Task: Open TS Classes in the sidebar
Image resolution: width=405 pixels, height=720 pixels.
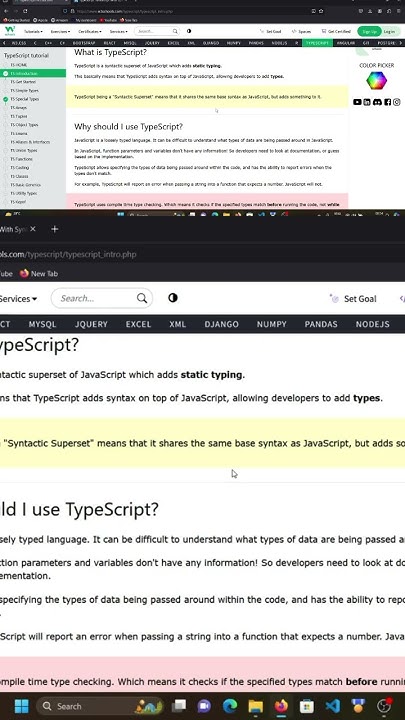Action: (19, 176)
